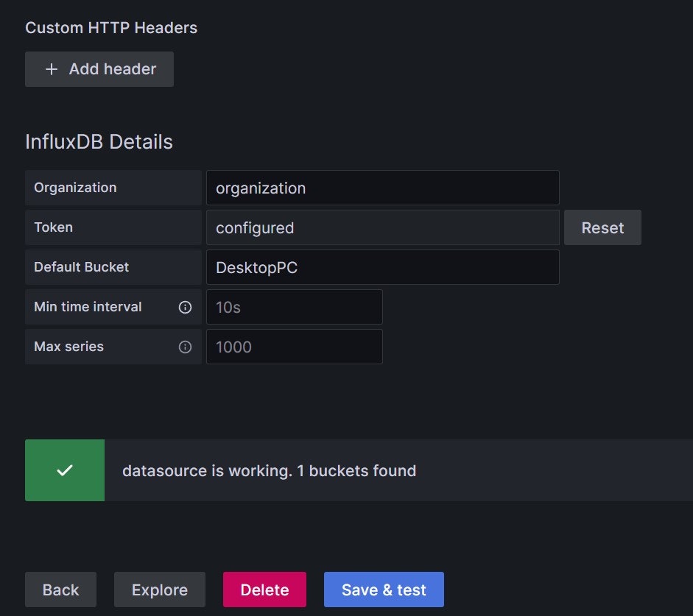
Task: Select the Custom HTTP Headers heading
Action: point(111,28)
